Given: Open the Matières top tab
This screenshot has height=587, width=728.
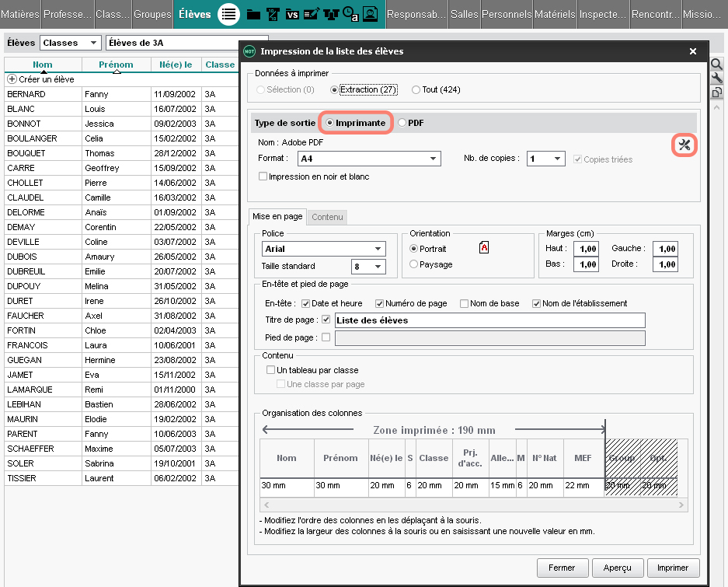Looking at the screenshot, I should (20, 15).
